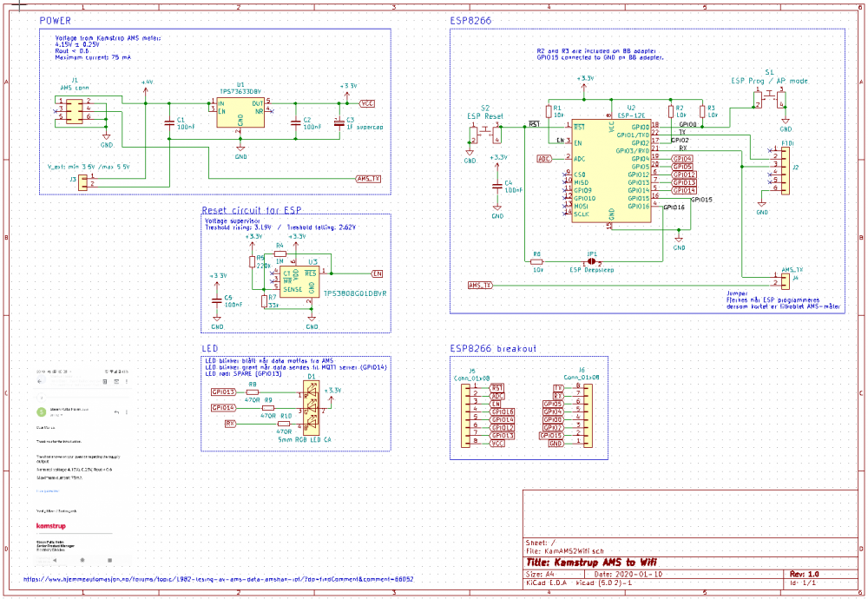Click the red kamstrup logo in email
Screen dimensions: 868x599
pos(51,526)
